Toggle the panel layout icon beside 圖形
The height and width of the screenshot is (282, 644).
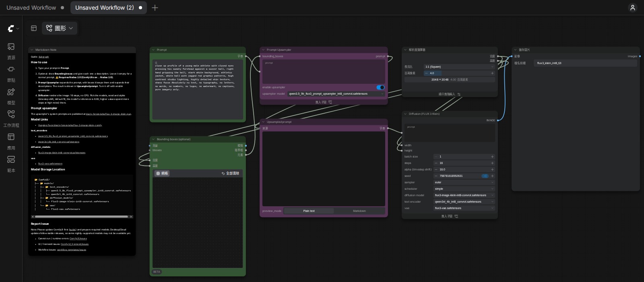[34, 28]
